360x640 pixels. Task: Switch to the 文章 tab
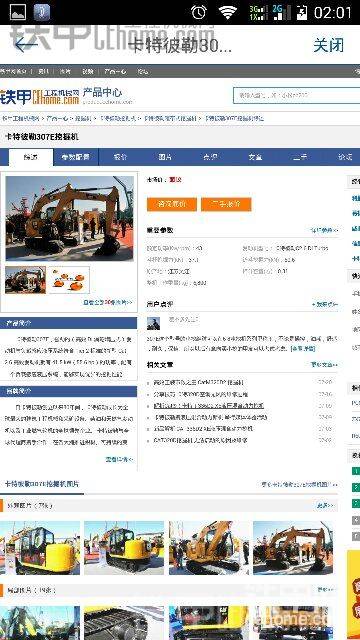pos(255,157)
